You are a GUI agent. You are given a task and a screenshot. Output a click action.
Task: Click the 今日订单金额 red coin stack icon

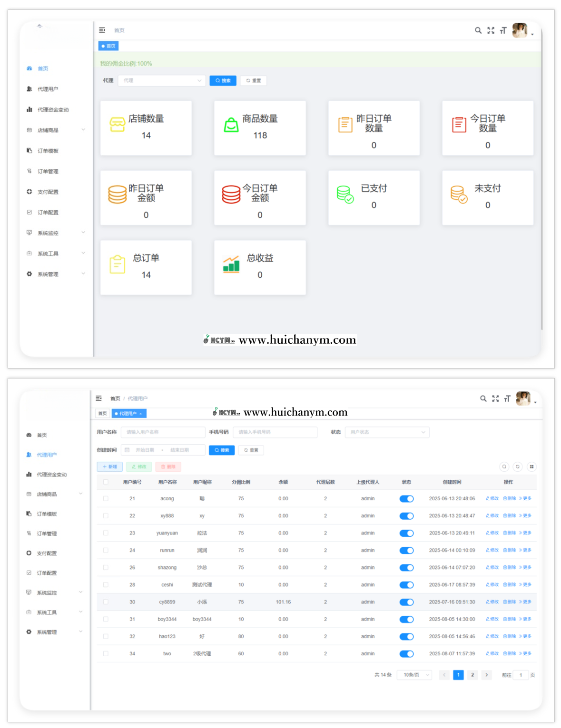(231, 194)
